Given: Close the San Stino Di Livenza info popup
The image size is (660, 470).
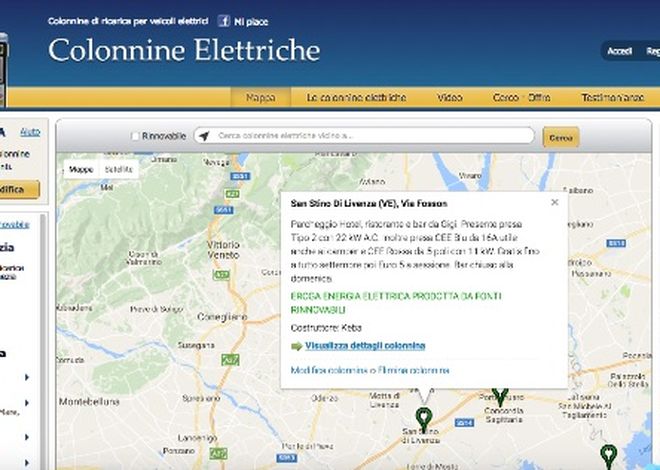Looking at the screenshot, I should (555, 202).
